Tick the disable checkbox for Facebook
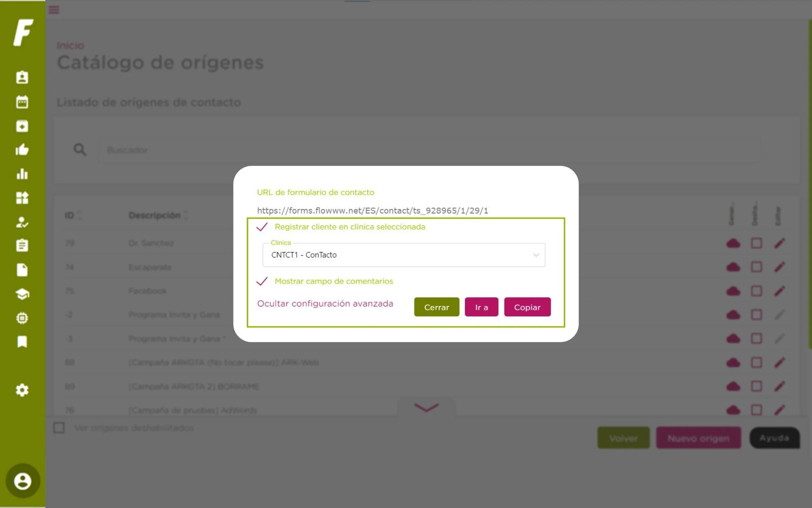The width and height of the screenshot is (812, 508). [756, 291]
